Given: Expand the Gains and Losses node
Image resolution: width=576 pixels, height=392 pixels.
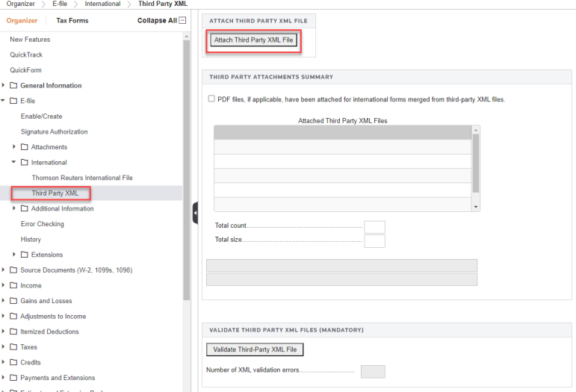Looking at the screenshot, I should click(4, 301).
